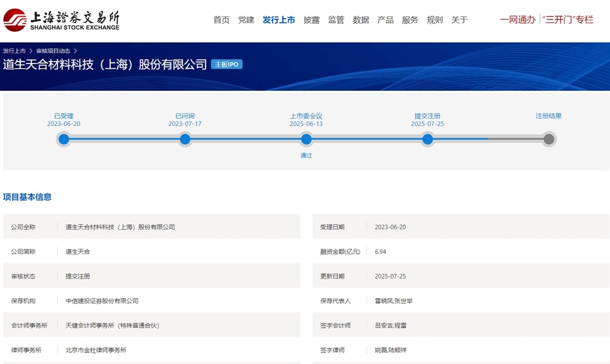
Task: Open the "三开门"专栏 link
Action: [568, 20]
